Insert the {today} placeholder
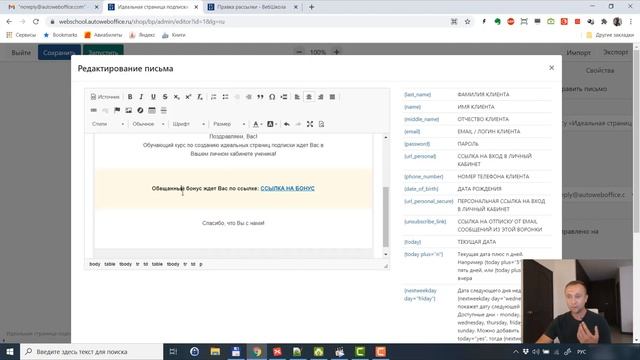Image resolution: width=640 pixels, height=360 pixels. (412, 242)
